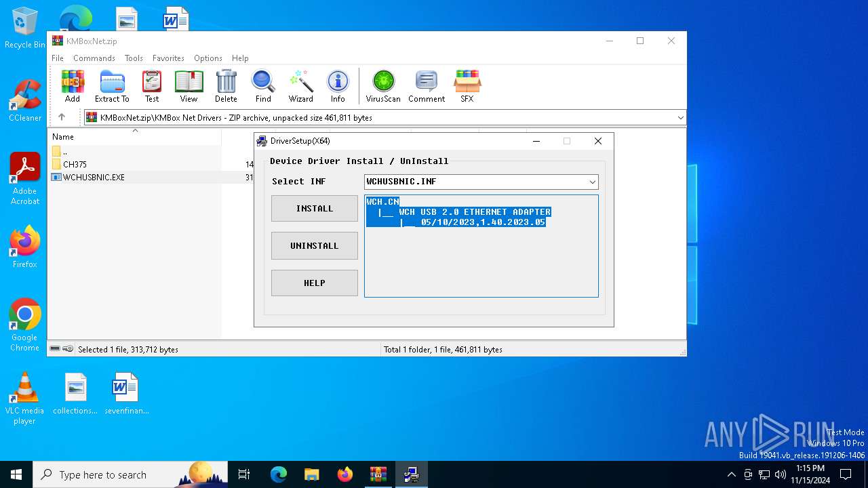Click the taskbar search box
Viewport: 868px width, 488px height.
(130, 474)
